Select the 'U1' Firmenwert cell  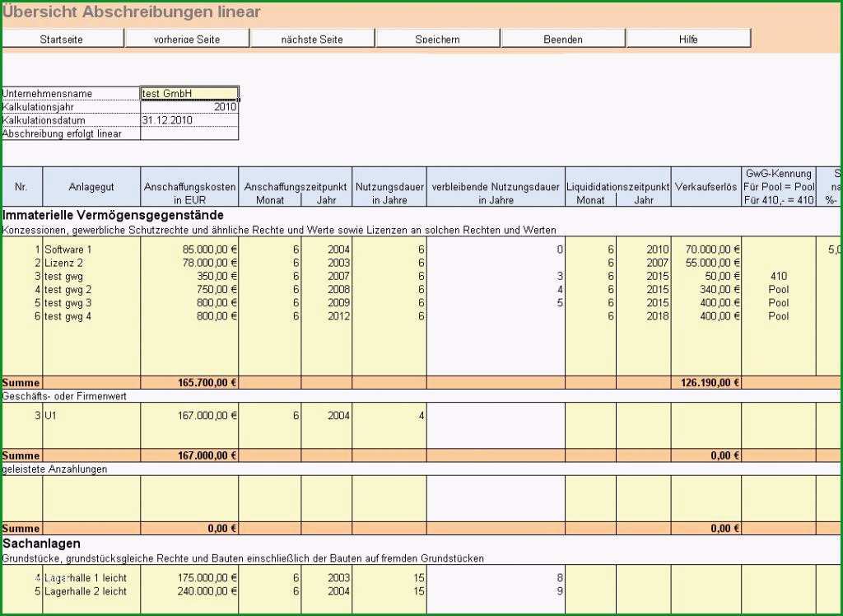(91, 416)
